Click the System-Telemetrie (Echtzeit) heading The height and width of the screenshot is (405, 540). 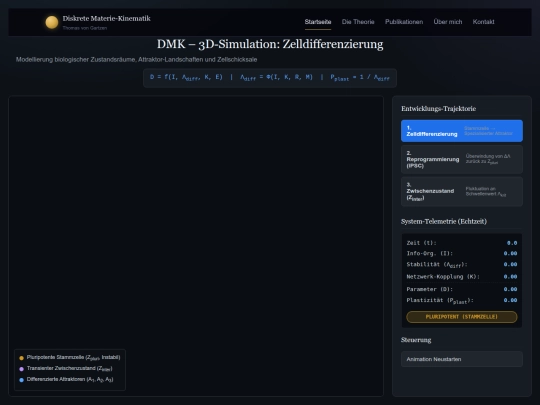pyautogui.click(x=444, y=221)
